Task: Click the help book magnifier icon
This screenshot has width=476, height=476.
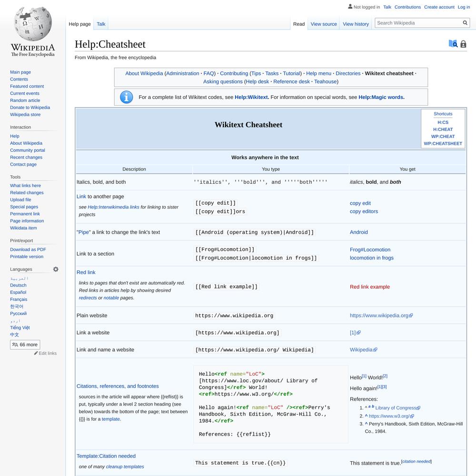Action: click(453, 44)
